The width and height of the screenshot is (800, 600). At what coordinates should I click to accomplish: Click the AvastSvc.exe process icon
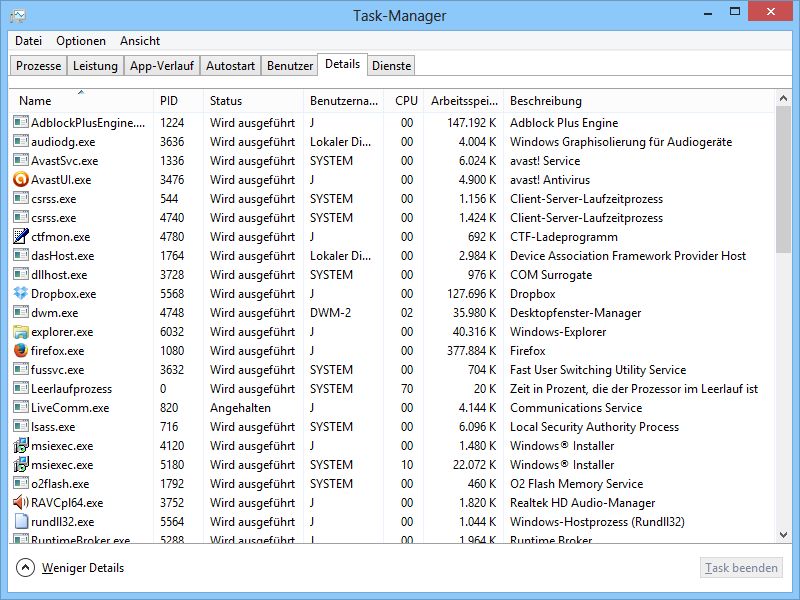coord(20,160)
